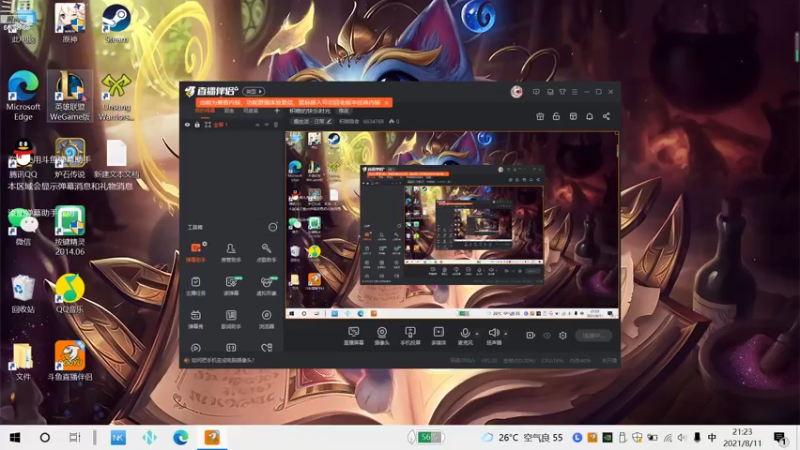
Task: Select 全屏1 source in the list
Action: [232, 124]
